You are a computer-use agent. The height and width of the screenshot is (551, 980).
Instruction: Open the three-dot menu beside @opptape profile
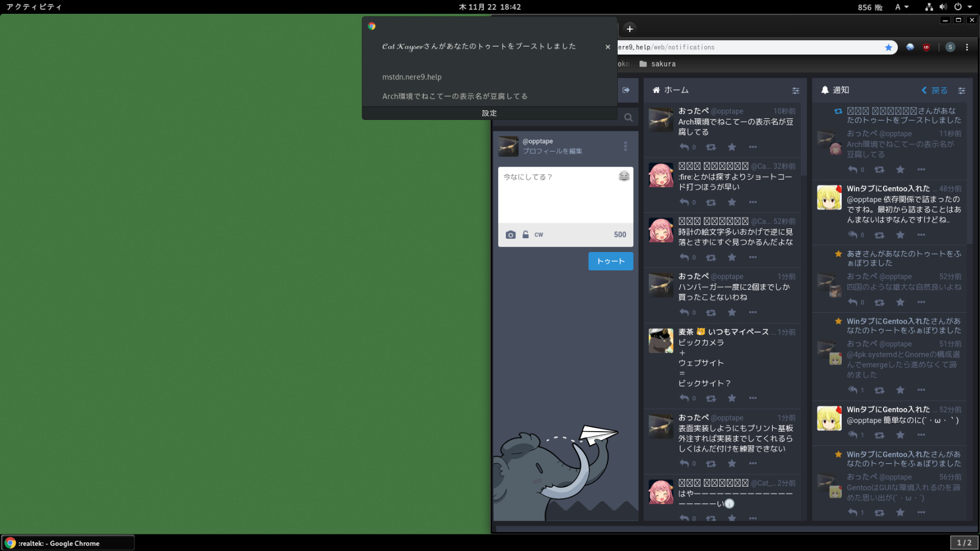(x=625, y=146)
